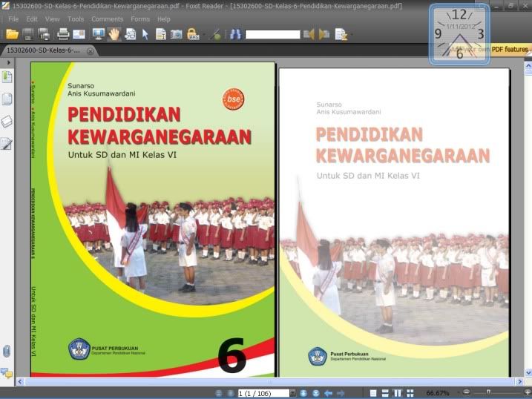The width and height of the screenshot is (532, 399).
Task: Click the document edit icon in toolbar
Action: (x=341, y=34)
